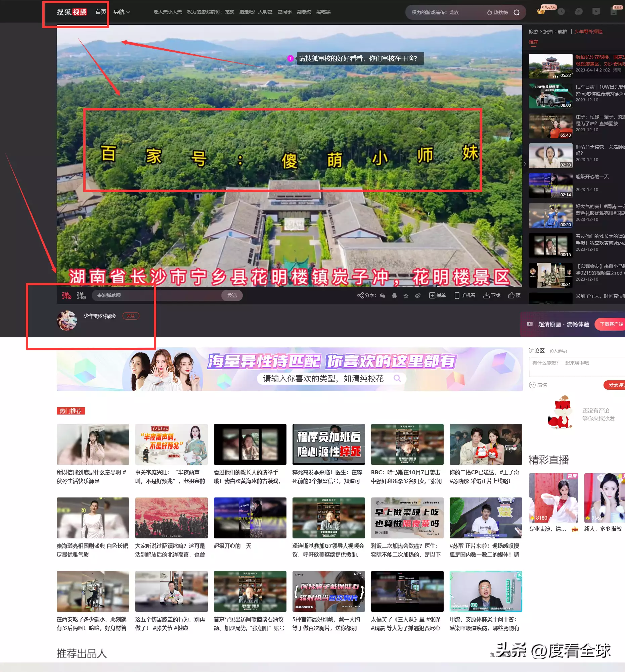Open 庄子：忙碌一辈子 video thumbnail
This screenshot has height=672, width=625.
click(x=550, y=126)
